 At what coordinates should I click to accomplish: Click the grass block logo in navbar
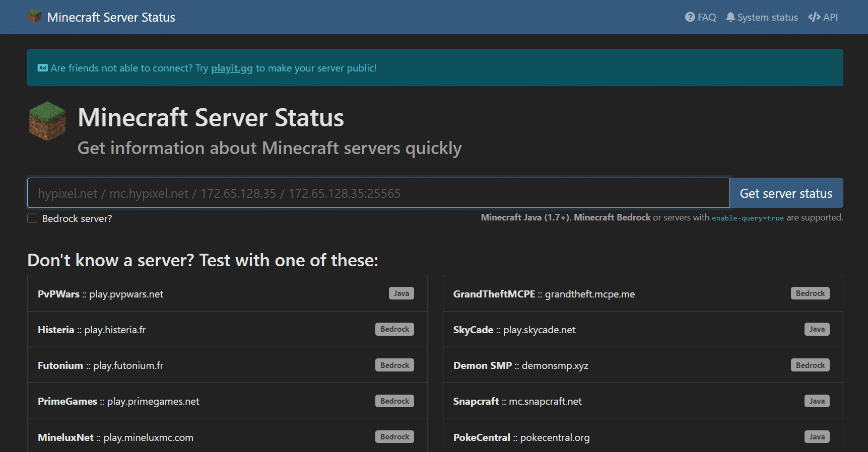[35, 16]
